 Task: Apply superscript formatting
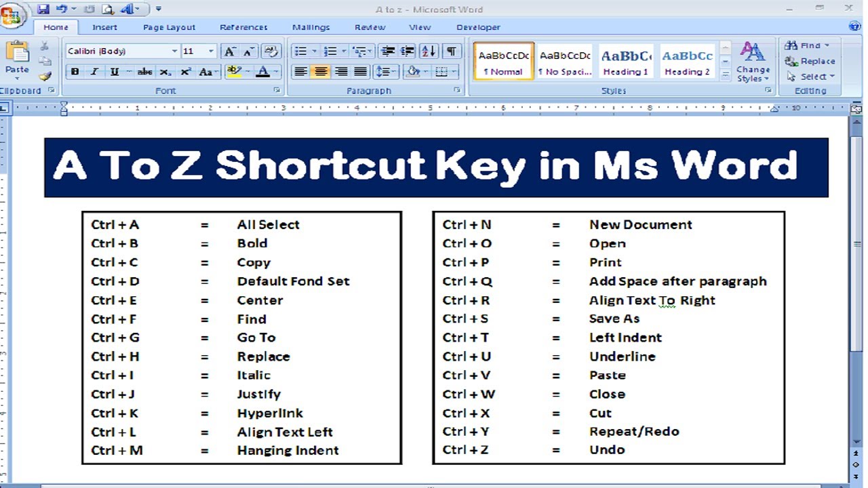[184, 70]
